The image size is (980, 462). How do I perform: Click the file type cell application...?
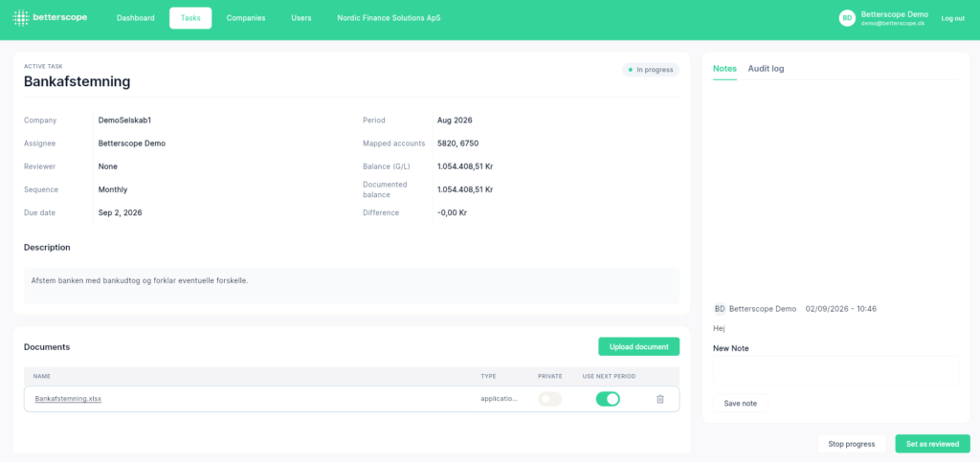tap(499, 398)
